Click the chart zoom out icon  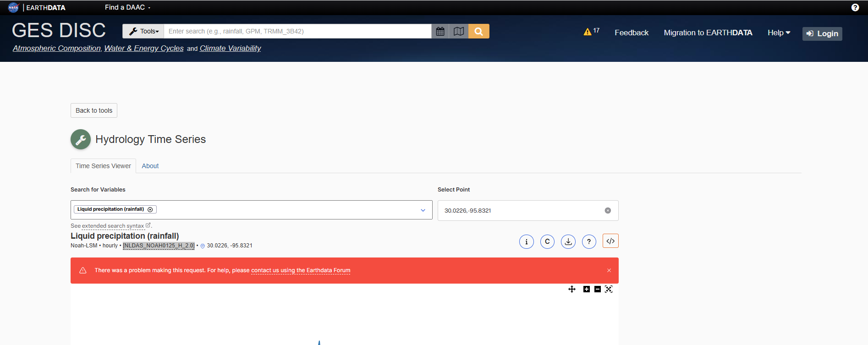click(x=598, y=289)
